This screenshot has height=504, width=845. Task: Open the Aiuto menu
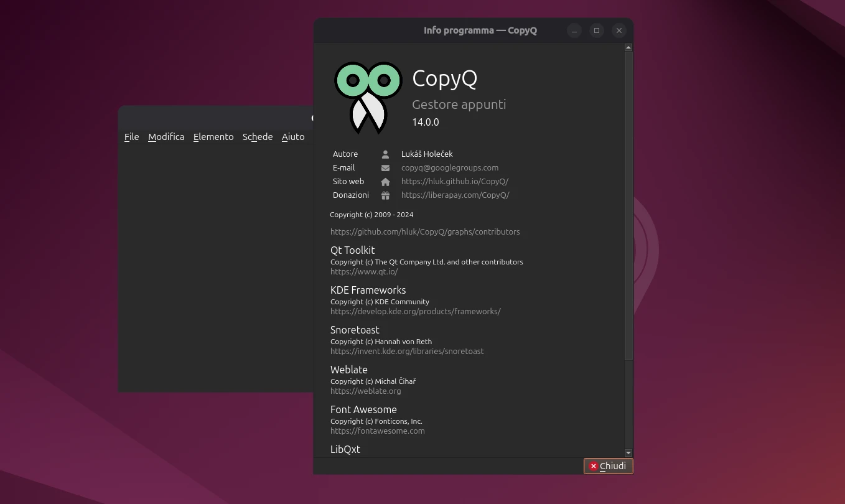tap(292, 137)
